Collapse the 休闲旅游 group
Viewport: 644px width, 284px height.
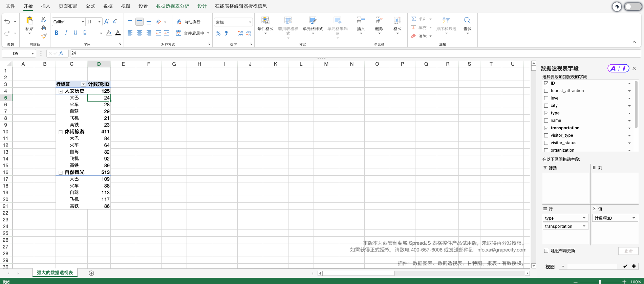tap(61, 132)
